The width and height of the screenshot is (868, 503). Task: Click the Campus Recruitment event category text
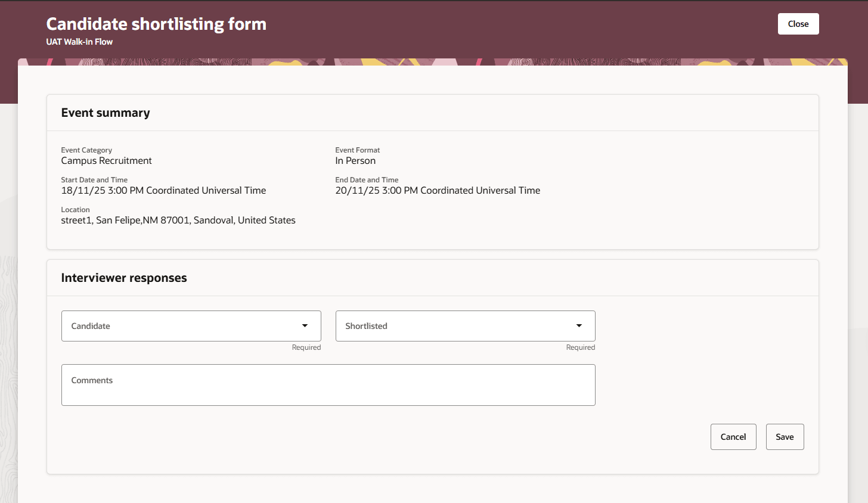106,160
